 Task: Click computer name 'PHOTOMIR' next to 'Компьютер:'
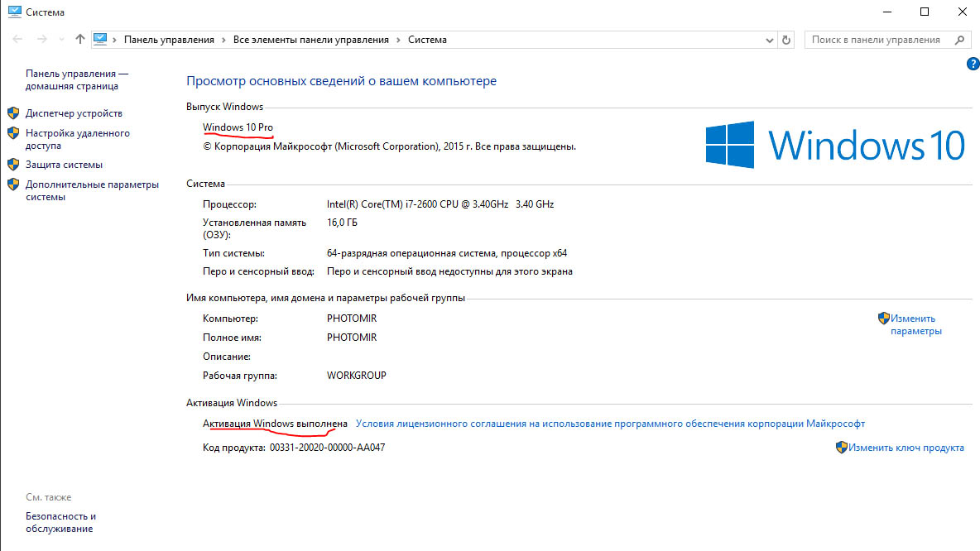click(352, 319)
